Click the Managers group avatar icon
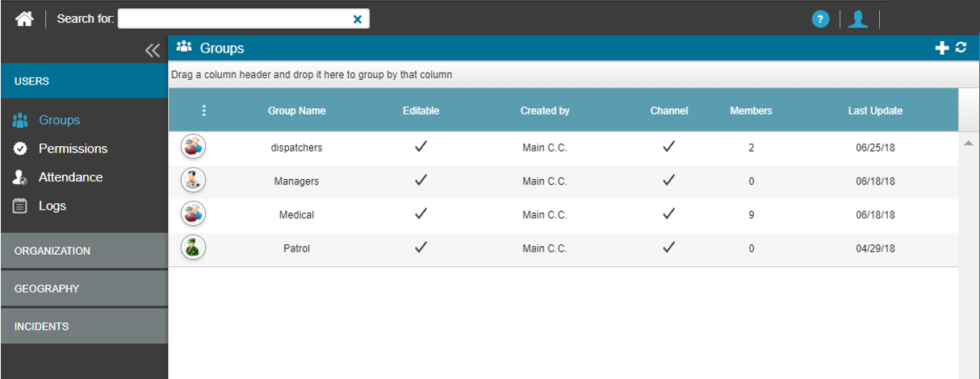 click(x=193, y=181)
